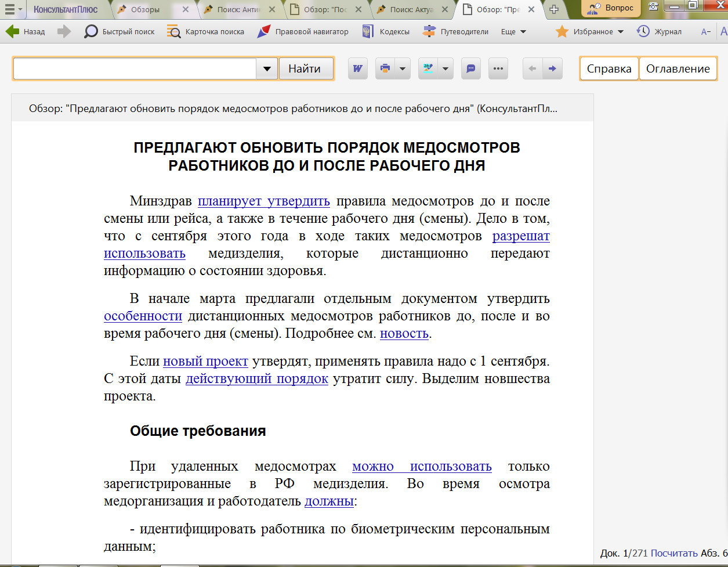This screenshot has width=728, height=567.
Task: Expand the print options dropdown arrow
Action: [x=403, y=68]
